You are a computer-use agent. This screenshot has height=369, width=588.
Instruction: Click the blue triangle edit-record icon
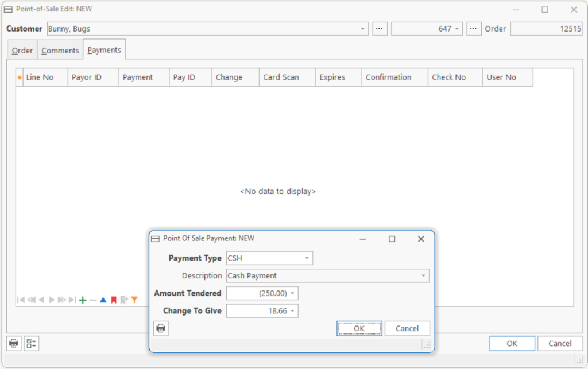103,300
